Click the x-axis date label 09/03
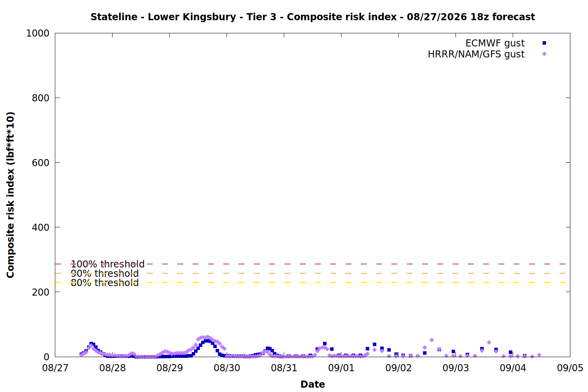 [456, 368]
